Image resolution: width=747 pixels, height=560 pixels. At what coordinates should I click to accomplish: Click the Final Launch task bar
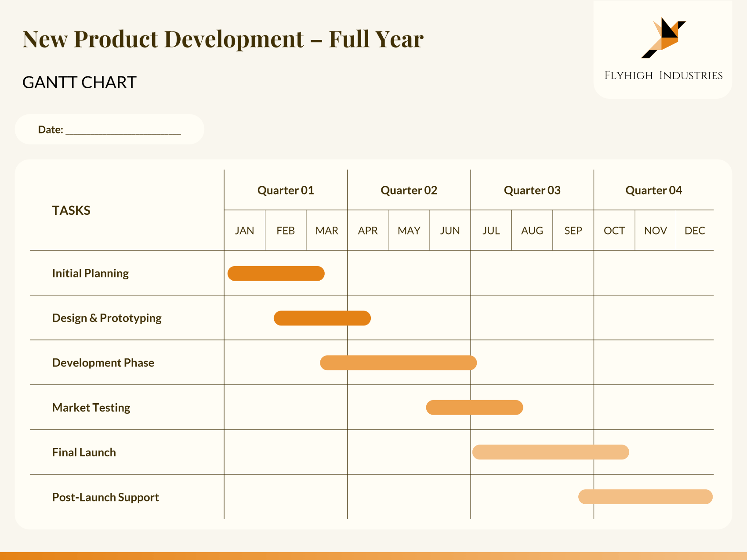pyautogui.click(x=551, y=452)
